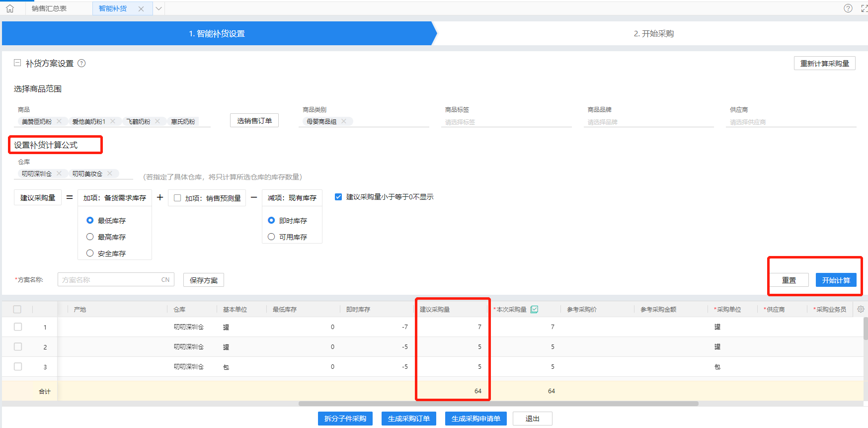Uncheck 建议采购量小于等于0不显示 option
This screenshot has height=428, width=868.
[338, 197]
